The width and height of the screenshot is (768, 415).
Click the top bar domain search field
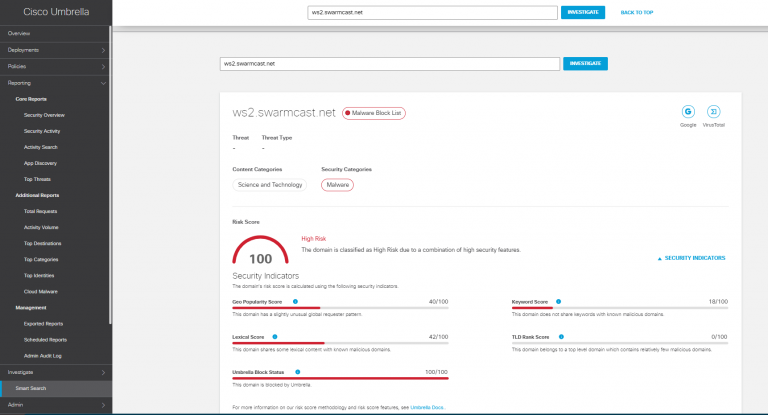point(432,12)
